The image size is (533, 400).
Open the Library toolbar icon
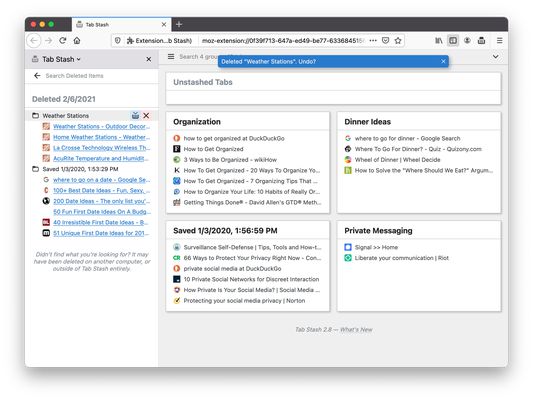point(439,40)
